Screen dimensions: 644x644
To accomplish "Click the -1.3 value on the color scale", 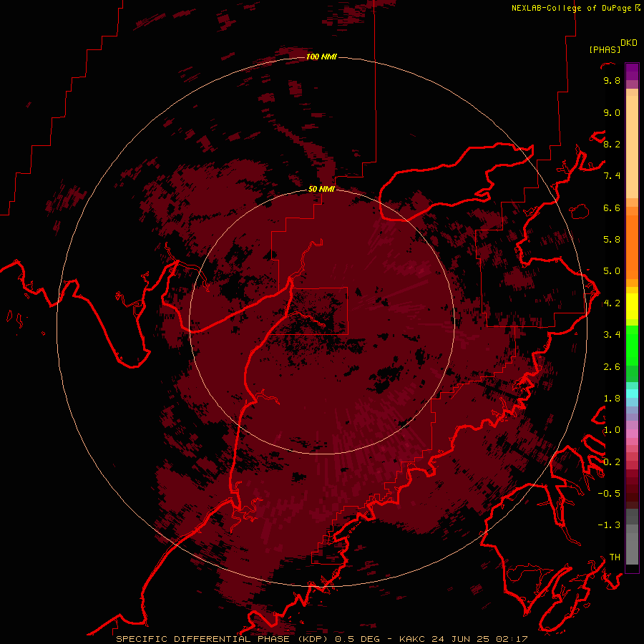I will click(x=609, y=525).
